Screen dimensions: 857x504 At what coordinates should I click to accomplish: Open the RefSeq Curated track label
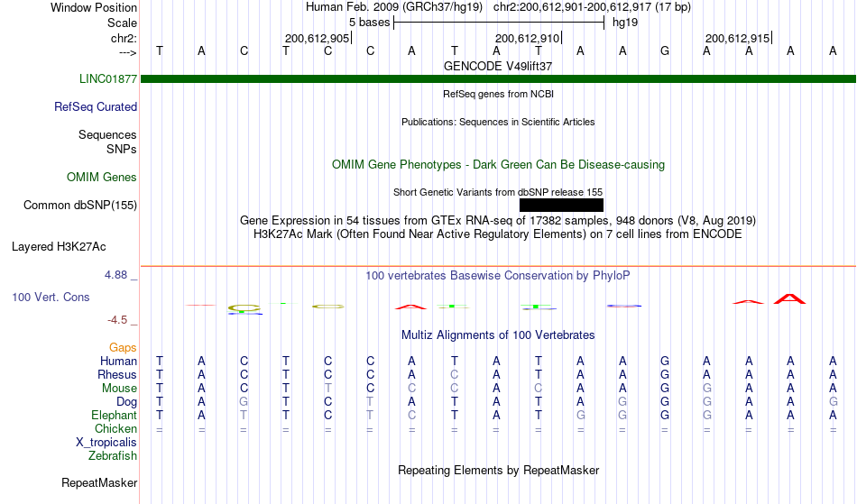[x=95, y=107]
